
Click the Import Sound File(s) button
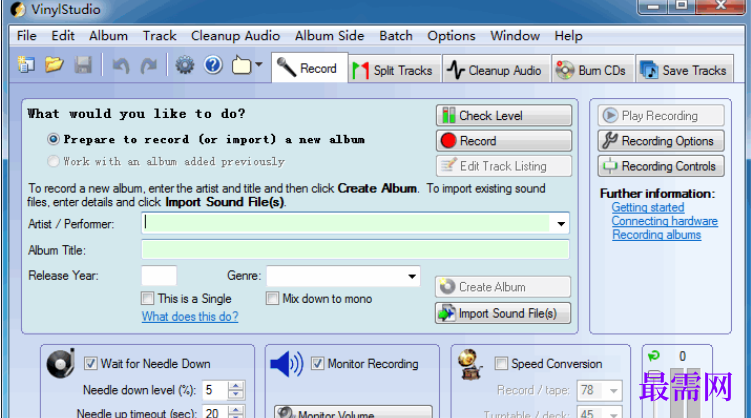(503, 313)
